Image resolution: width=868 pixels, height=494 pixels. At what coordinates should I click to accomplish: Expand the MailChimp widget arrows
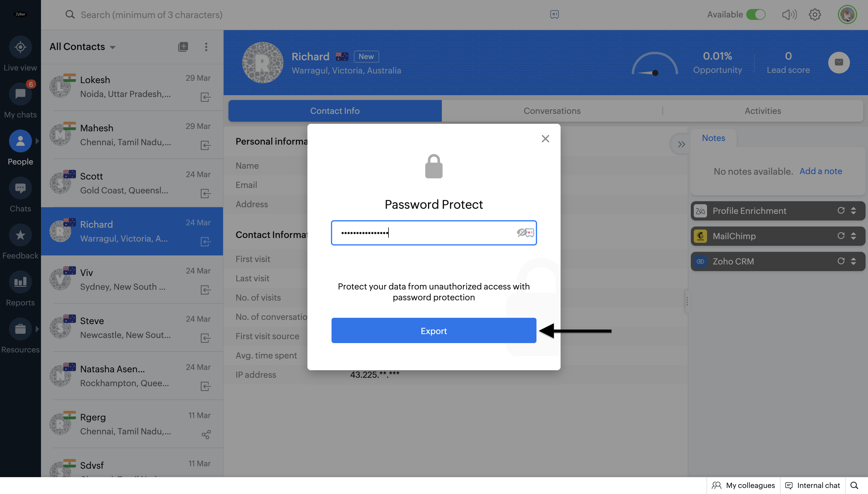854,236
